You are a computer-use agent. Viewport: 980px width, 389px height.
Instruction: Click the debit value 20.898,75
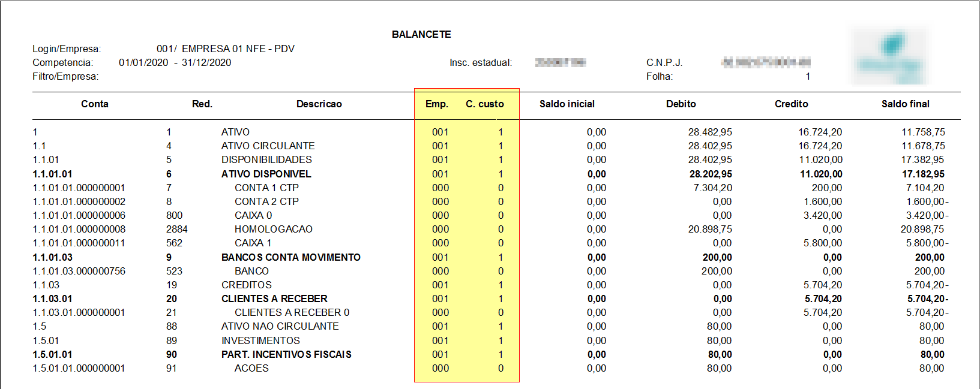click(x=710, y=229)
